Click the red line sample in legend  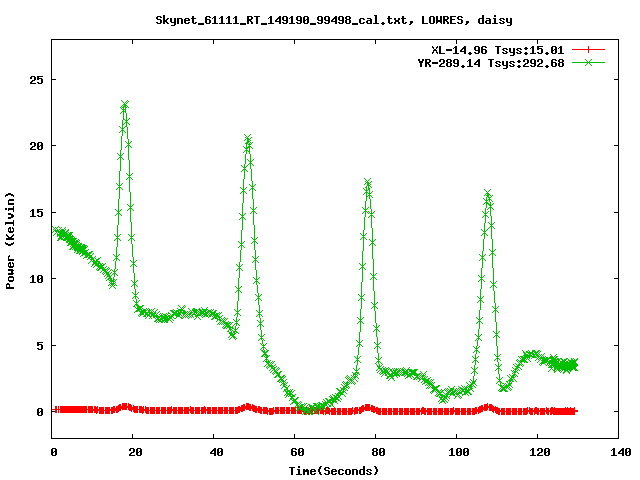(x=589, y=49)
